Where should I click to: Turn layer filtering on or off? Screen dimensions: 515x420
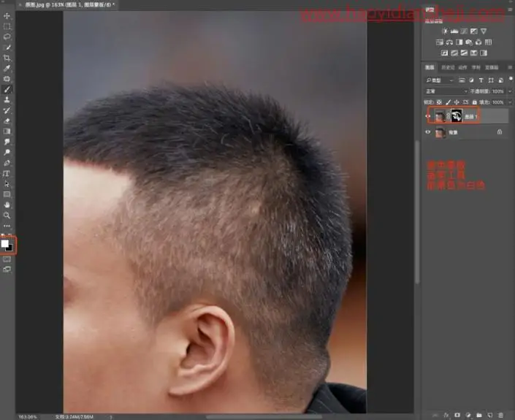(511, 79)
